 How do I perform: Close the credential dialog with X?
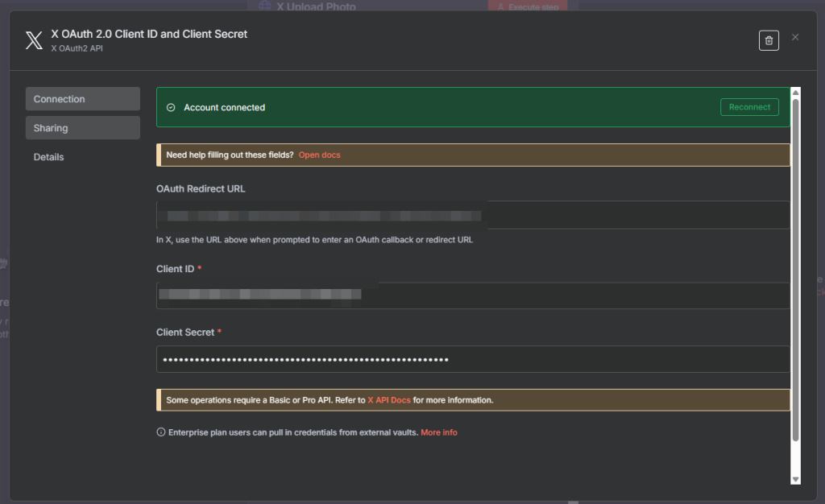795,37
